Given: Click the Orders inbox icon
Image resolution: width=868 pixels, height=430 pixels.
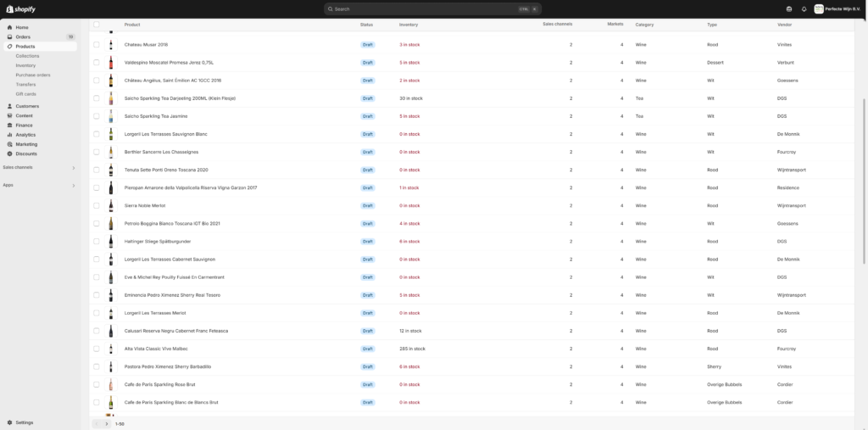Looking at the screenshot, I should (x=9, y=36).
